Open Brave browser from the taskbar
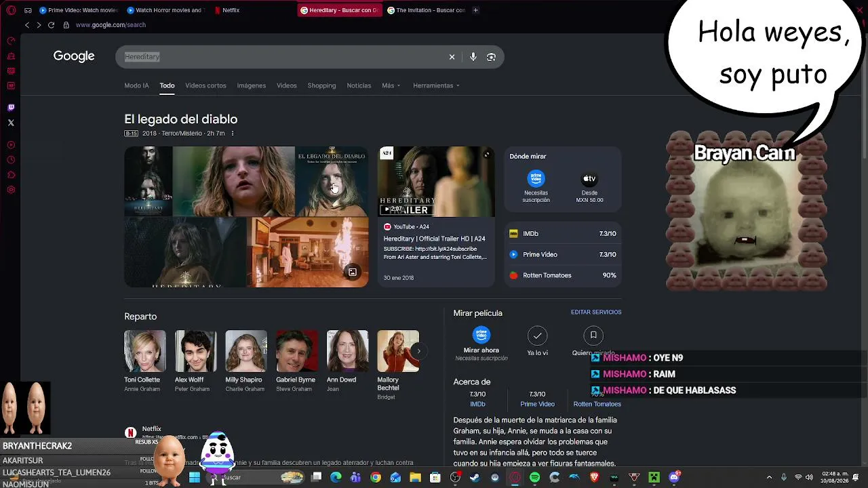This screenshot has height=488, width=868. pos(595,477)
